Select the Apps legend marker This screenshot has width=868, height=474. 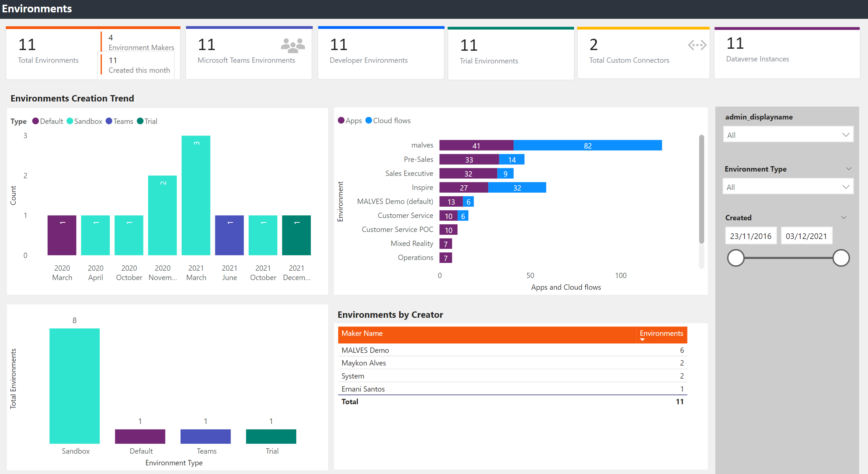(341, 121)
